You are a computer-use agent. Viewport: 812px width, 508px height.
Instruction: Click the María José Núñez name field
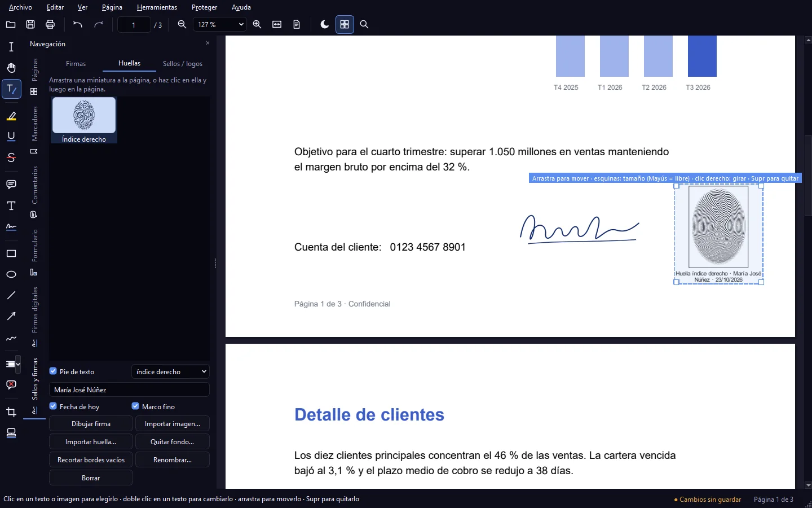click(129, 389)
